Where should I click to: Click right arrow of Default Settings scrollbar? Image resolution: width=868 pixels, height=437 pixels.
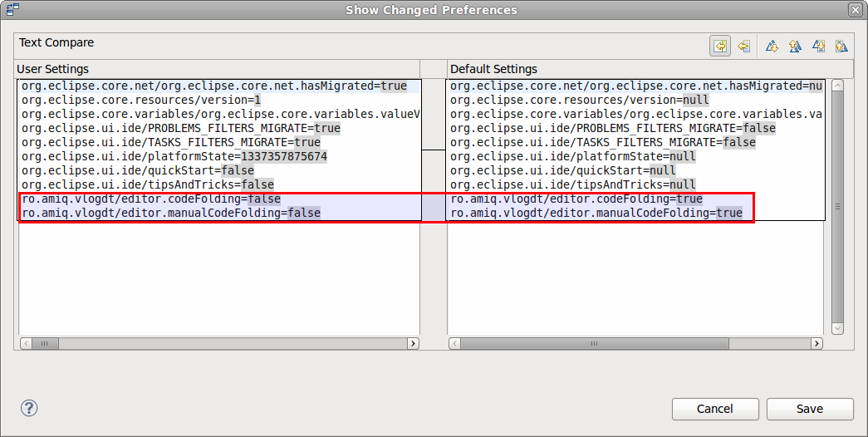817,343
